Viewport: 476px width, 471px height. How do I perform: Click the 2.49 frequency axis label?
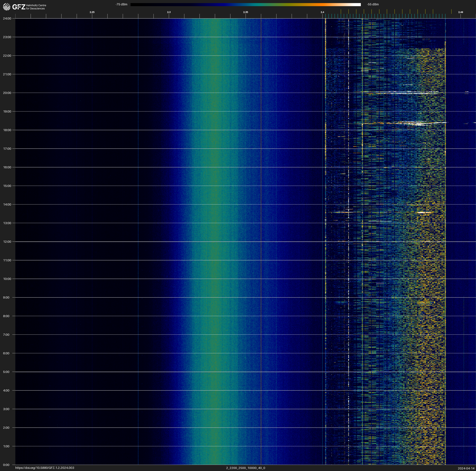pyautogui.click(x=460, y=12)
